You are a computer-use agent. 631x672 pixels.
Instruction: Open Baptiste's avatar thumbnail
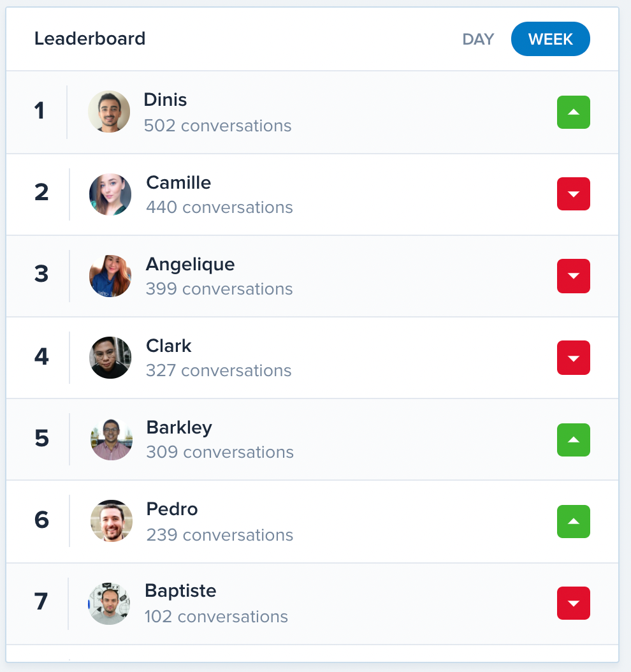tap(109, 603)
